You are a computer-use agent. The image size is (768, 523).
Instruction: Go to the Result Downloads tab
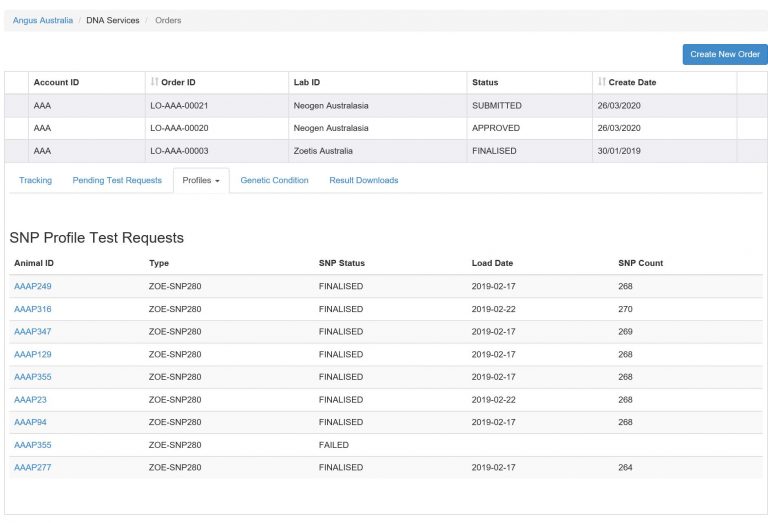click(x=363, y=181)
